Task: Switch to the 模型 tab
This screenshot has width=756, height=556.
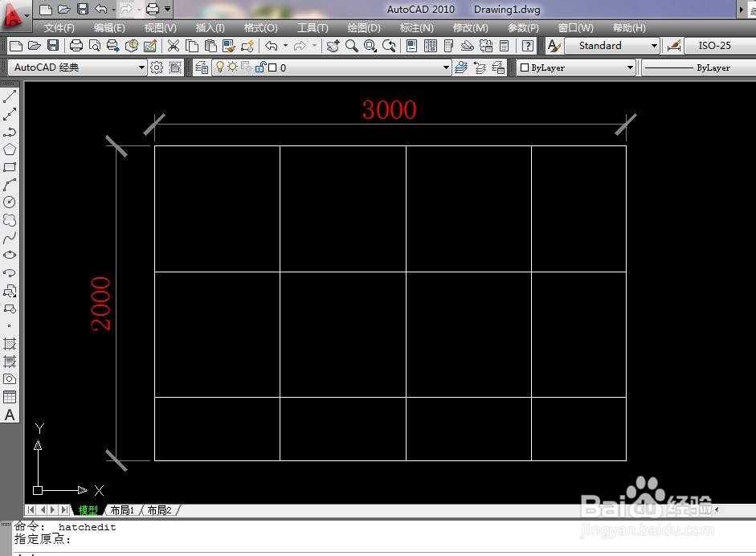Action: point(88,509)
